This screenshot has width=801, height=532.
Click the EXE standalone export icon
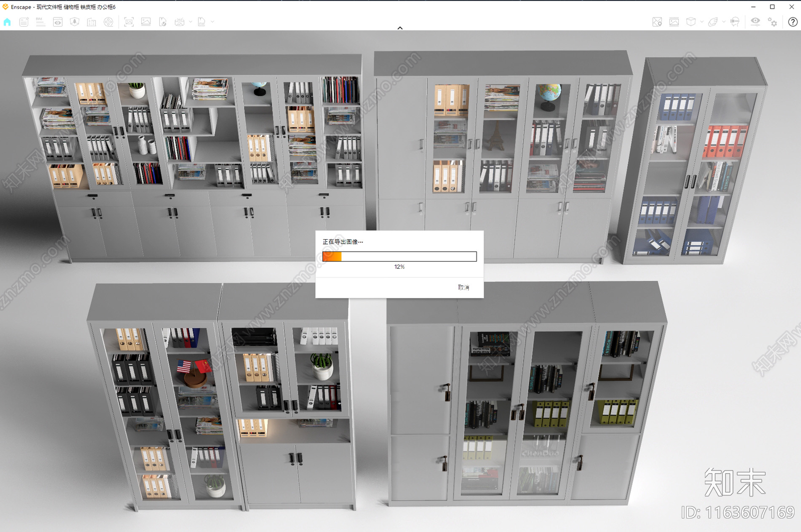(x=201, y=22)
